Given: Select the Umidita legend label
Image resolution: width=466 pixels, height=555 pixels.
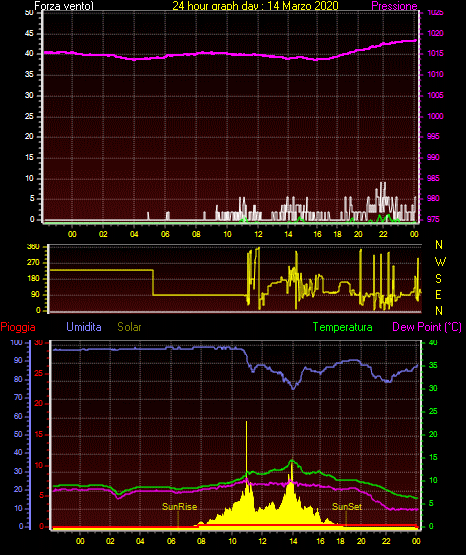Looking at the screenshot, I should point(84,327).
